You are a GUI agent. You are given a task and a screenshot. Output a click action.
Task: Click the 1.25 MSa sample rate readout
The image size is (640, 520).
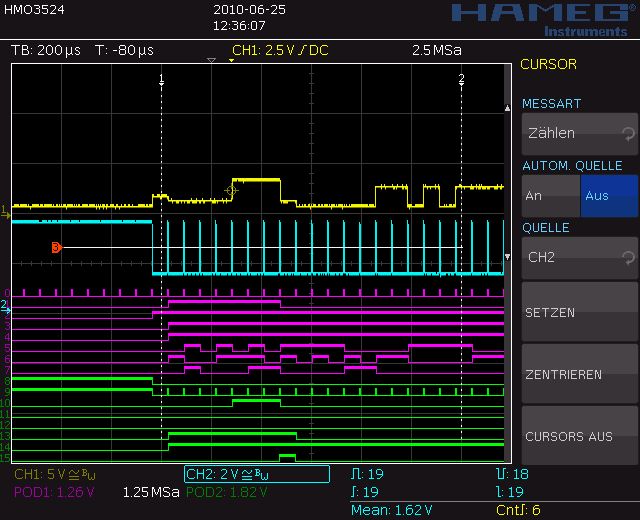click(x=151, y=492)
